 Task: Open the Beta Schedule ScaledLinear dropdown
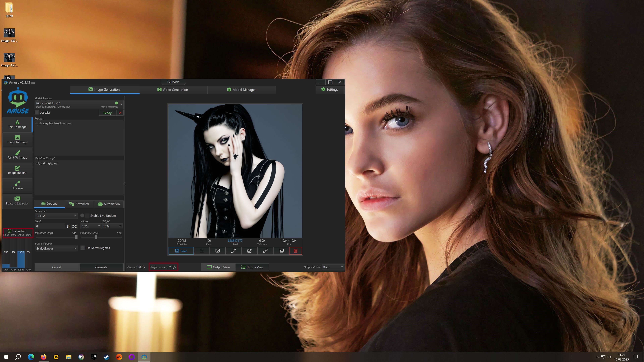(56, 248)
